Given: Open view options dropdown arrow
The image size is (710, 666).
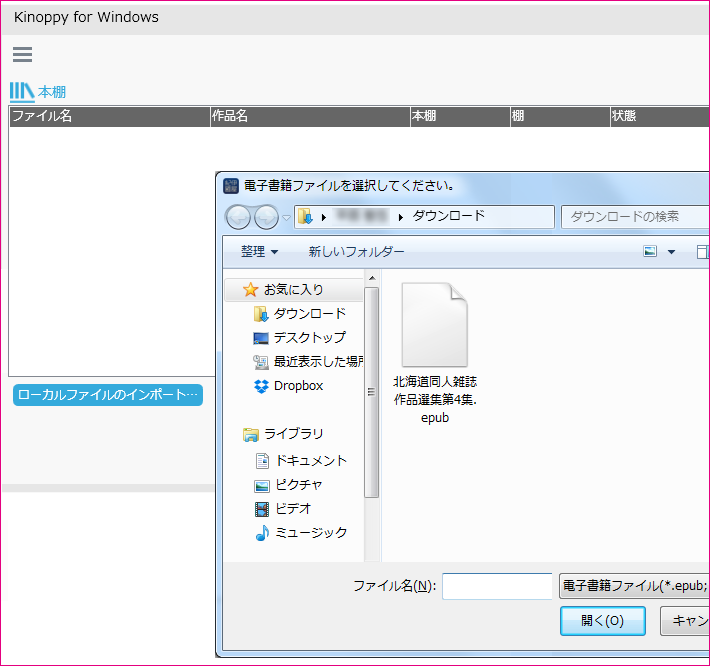Looking at the screenshot, I should click(x=672, y=252).
